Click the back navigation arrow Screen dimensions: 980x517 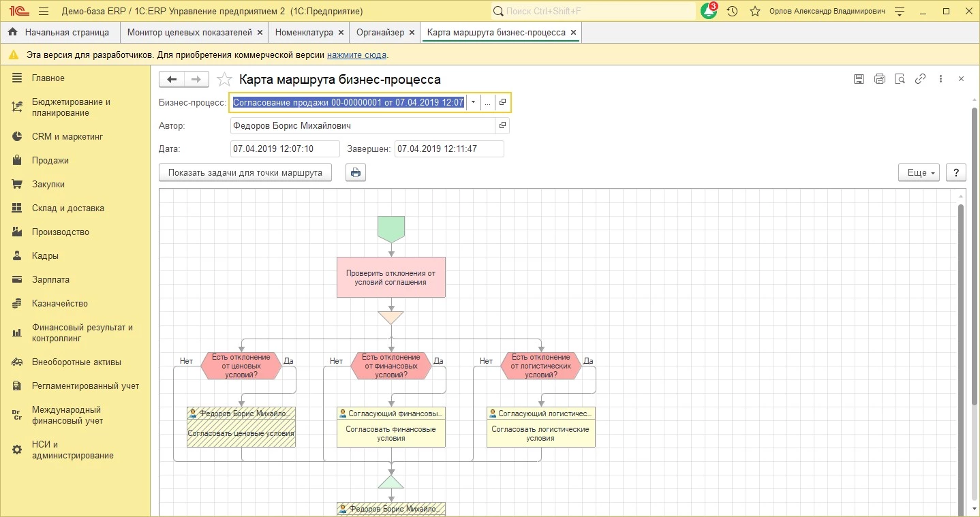(172, 80)
